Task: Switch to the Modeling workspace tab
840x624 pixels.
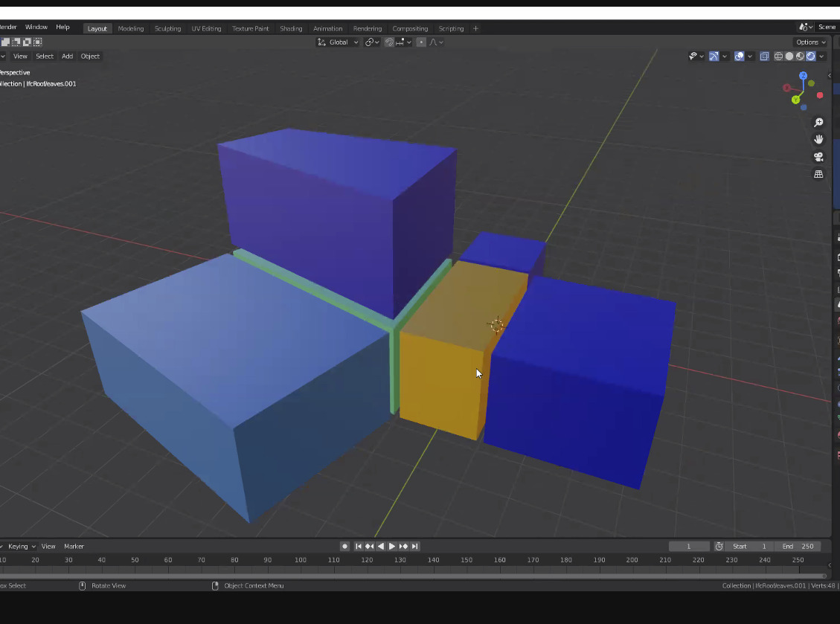Action: click(131, 28)
